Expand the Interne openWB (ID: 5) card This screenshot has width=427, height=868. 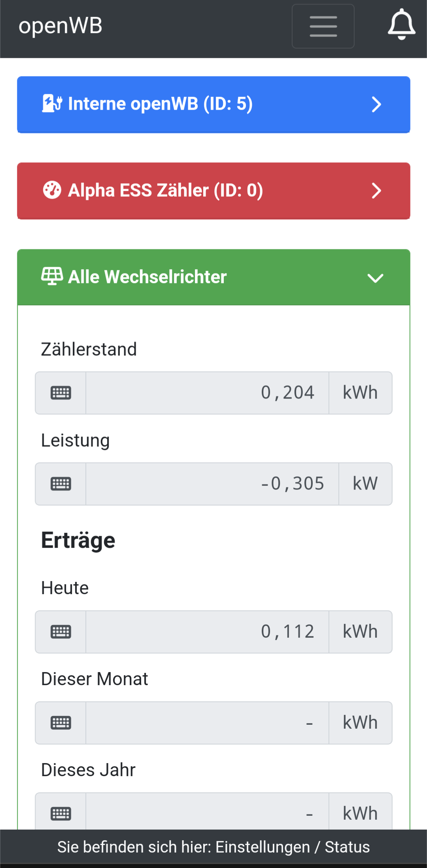click(376, 104)
